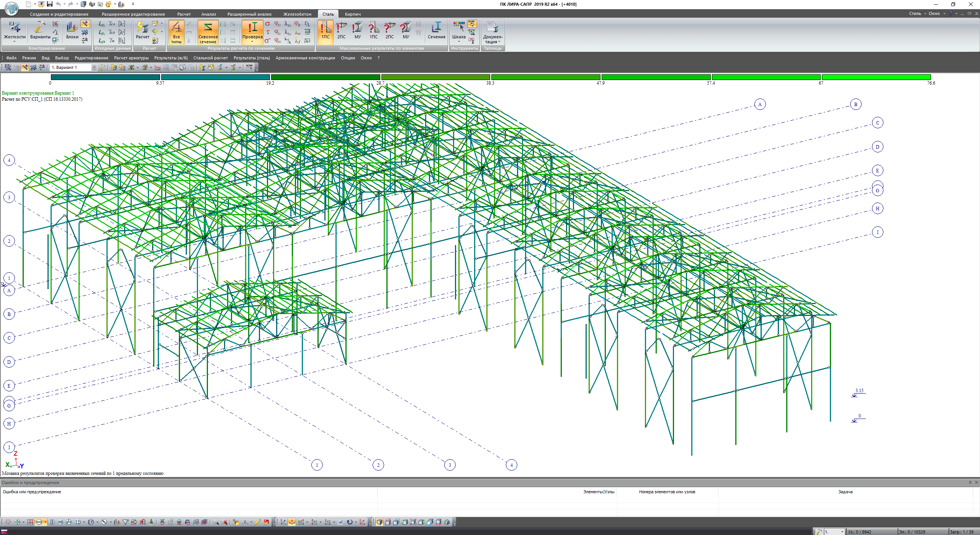Click 2ПС check results button

[341, 31]
